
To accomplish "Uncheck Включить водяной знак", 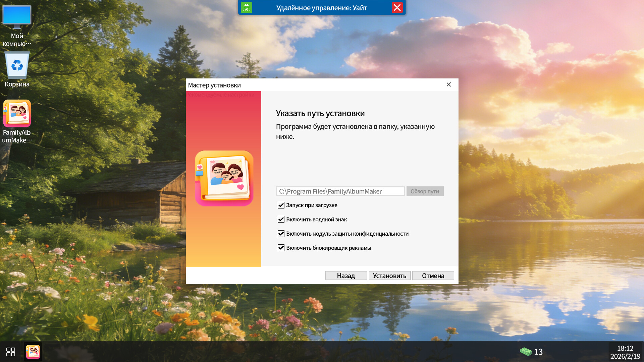I will click(281, 219).
